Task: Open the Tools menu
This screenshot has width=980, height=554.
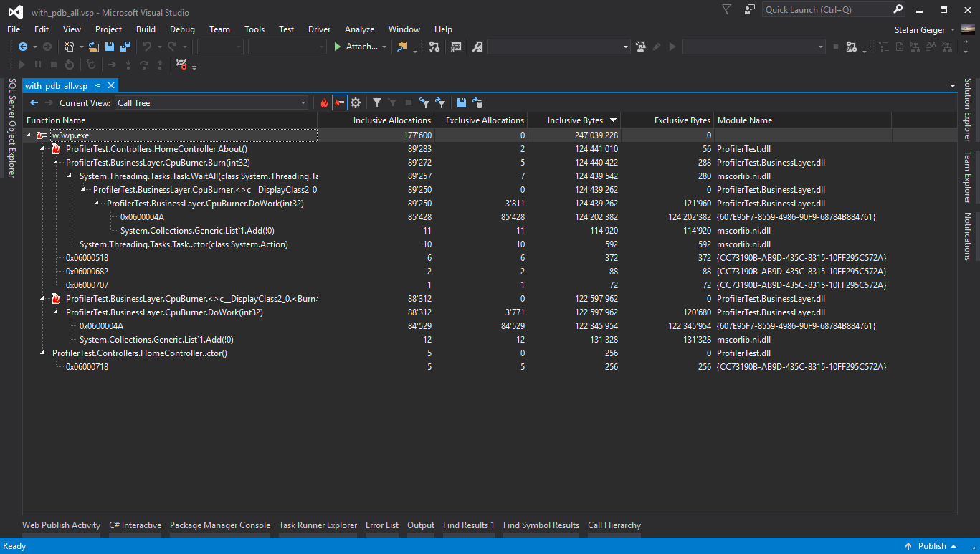Action: (254, 29)
